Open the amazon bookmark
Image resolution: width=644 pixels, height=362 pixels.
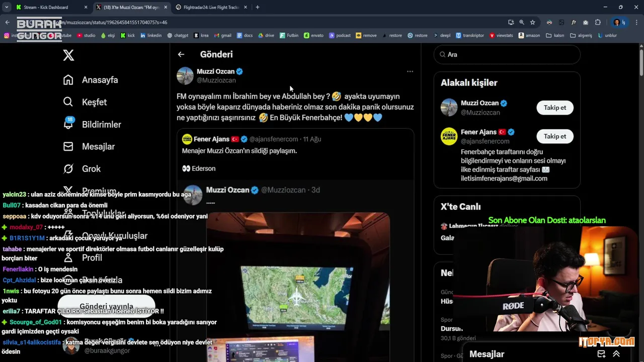coord(529,35)
